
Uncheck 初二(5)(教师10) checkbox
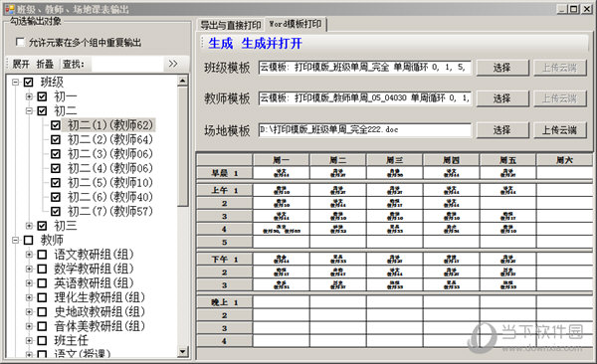coord(56,182)
